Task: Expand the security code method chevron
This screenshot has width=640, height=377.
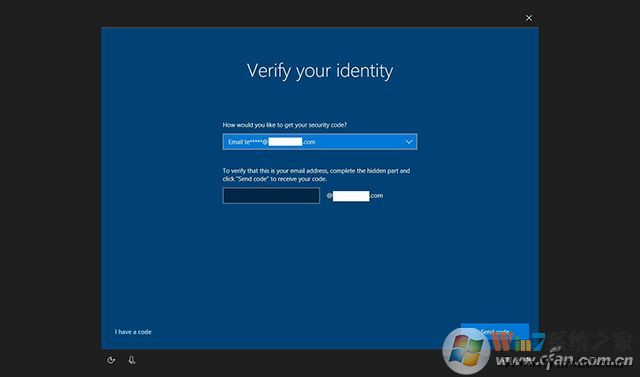Action: 409,142
